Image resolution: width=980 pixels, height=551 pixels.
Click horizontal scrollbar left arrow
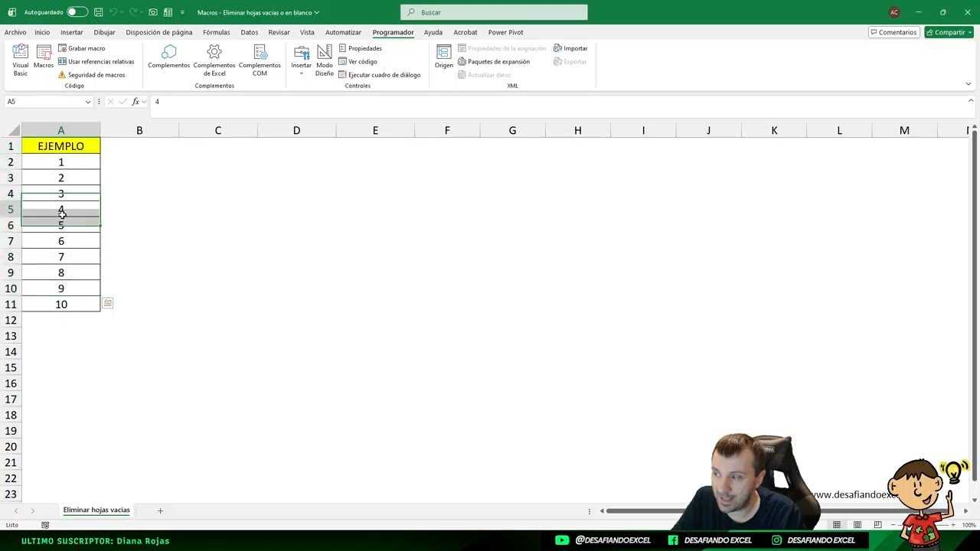(602, 510)
